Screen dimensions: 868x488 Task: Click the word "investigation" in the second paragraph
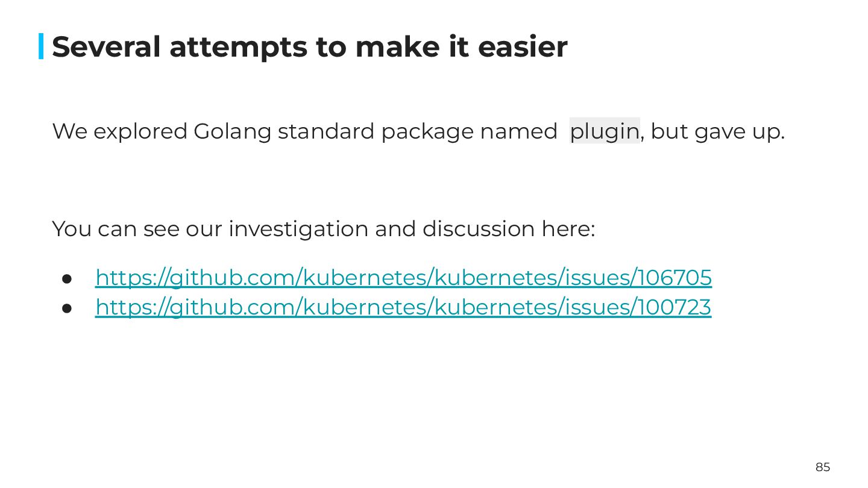click(298, 229)
